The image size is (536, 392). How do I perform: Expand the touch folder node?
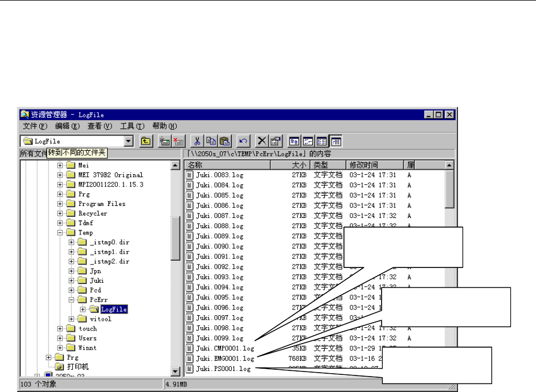(60, 328)
